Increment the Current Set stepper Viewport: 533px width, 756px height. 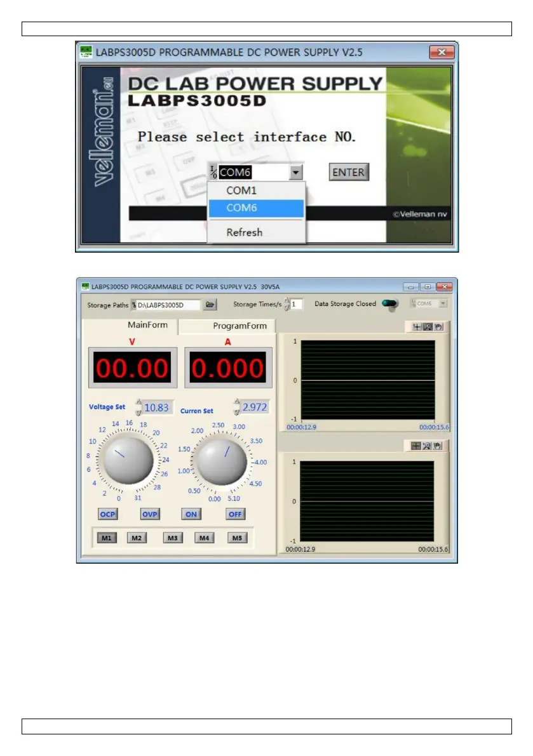pos(237,402)
